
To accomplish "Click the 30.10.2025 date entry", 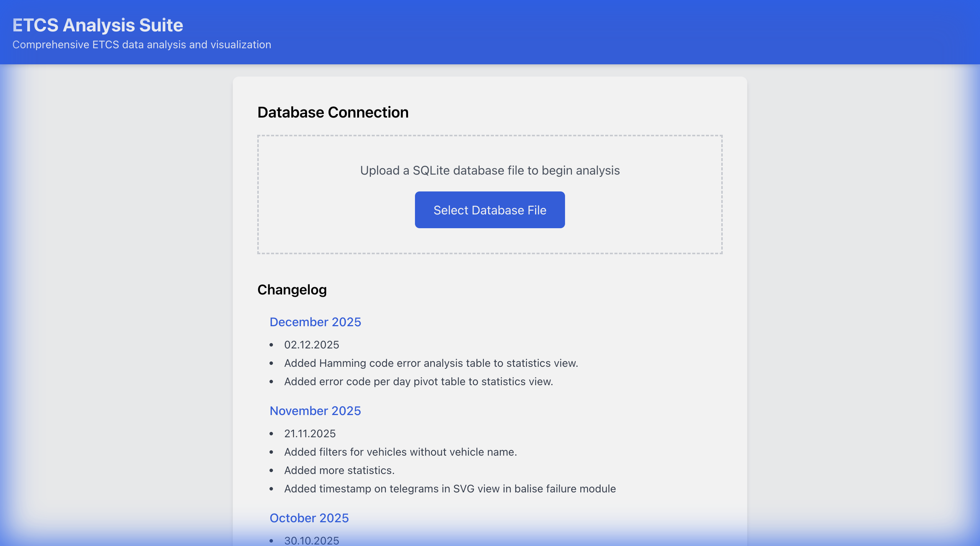I will pos(311,540).
